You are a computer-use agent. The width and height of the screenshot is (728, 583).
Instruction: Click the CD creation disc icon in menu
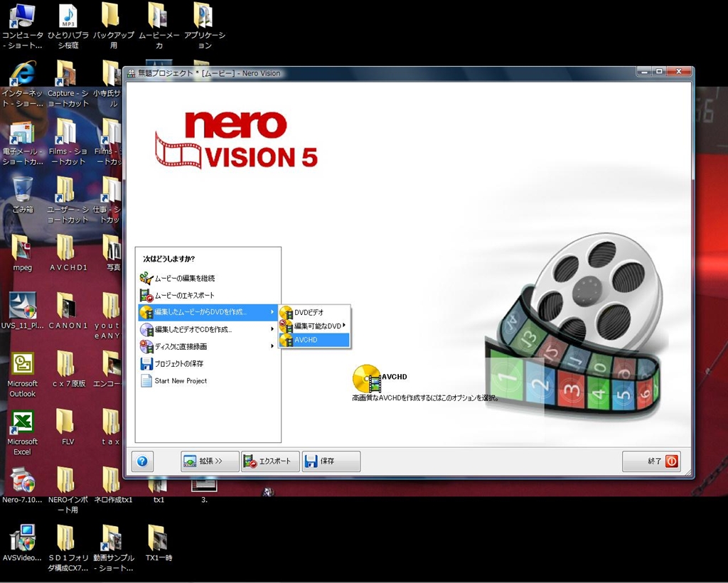coord(146,329)
